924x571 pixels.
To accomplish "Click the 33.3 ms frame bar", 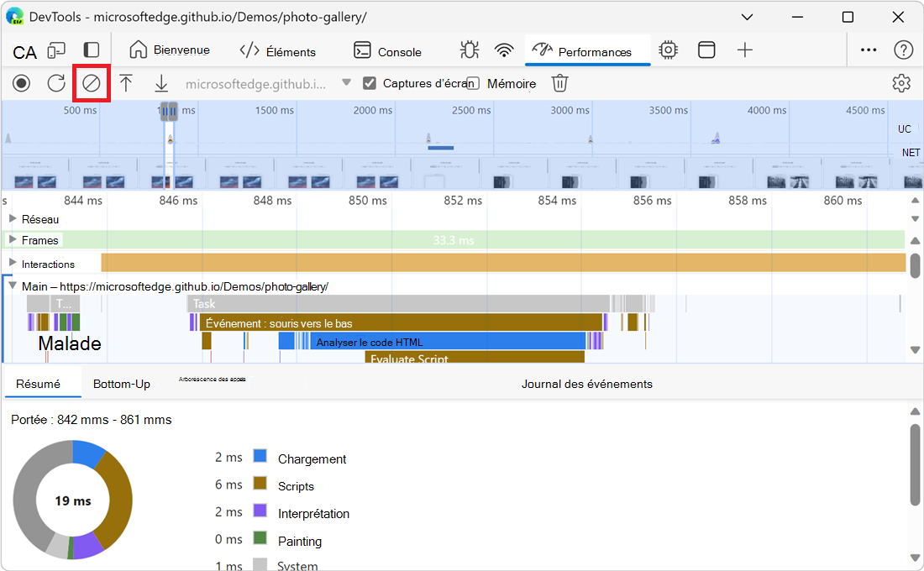I will 454,240.
